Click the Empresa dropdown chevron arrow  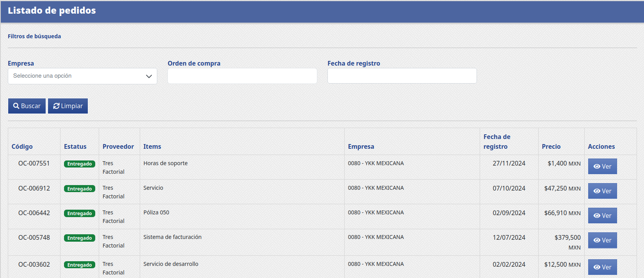point(149,76)
